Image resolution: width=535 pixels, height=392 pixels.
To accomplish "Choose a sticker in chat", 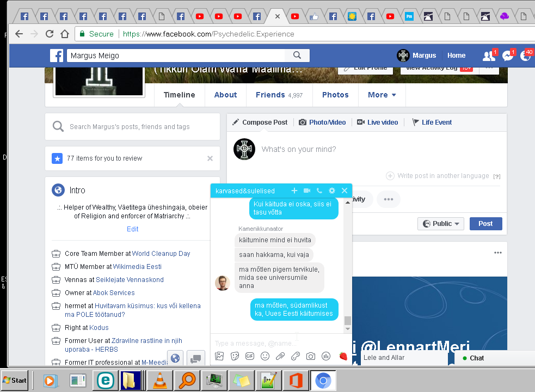I will (x=235, y=356).
